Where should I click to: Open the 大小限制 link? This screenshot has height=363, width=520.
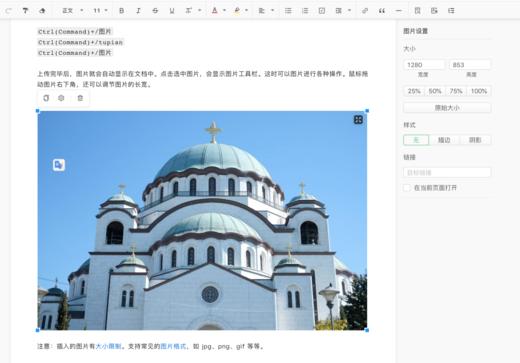108,346
